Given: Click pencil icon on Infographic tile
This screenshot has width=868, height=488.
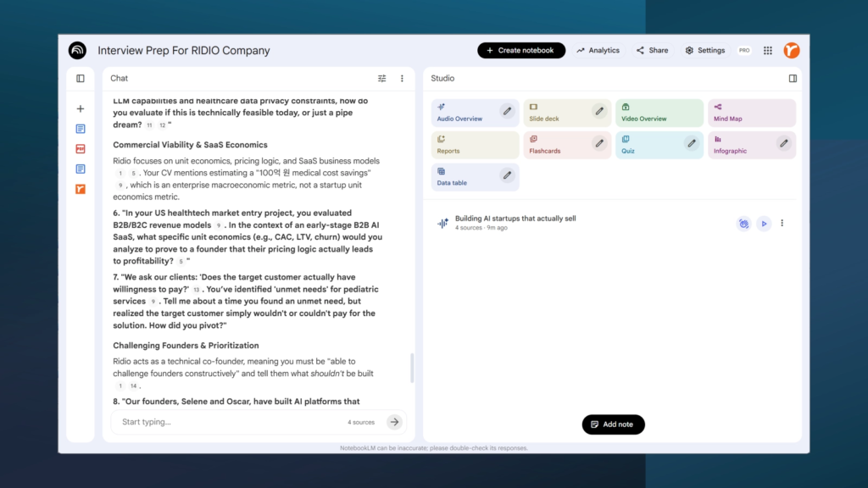Looking at the screenshot, I should pos(784,143).
